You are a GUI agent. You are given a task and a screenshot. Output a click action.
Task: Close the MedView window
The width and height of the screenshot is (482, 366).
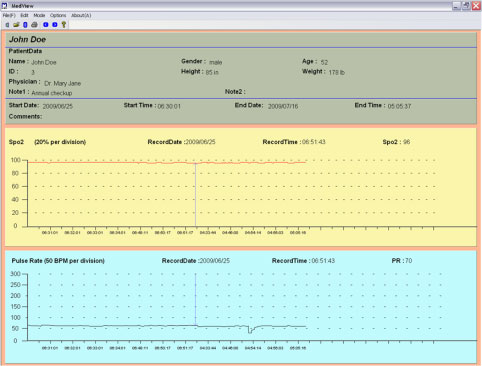(x=476, y=6)
